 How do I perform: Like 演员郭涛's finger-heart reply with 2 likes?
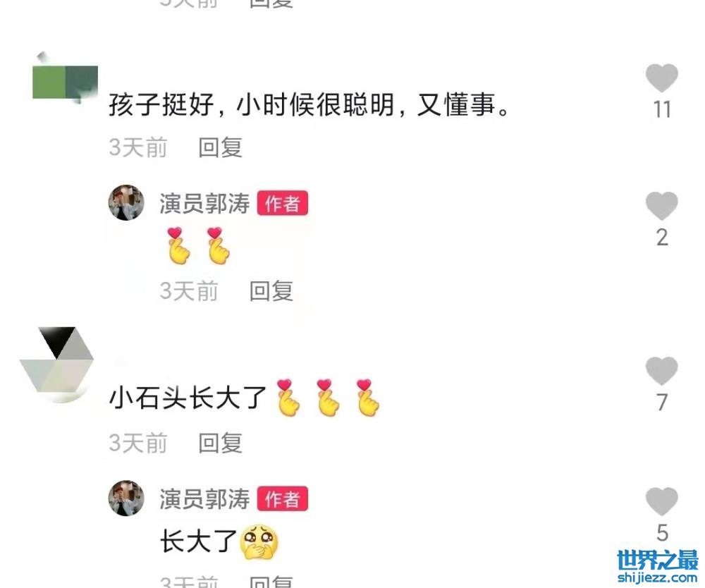tap(662, 206)
